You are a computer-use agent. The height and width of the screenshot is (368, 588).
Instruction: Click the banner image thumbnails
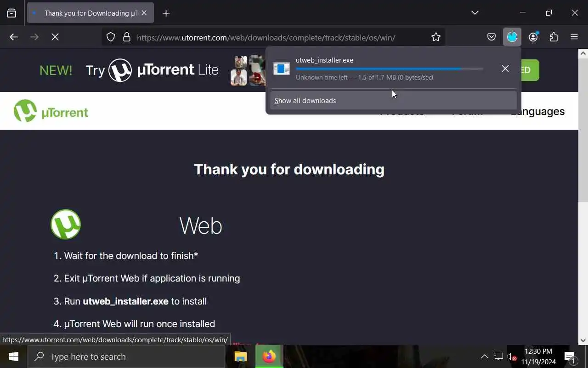[x=248, y=70]
